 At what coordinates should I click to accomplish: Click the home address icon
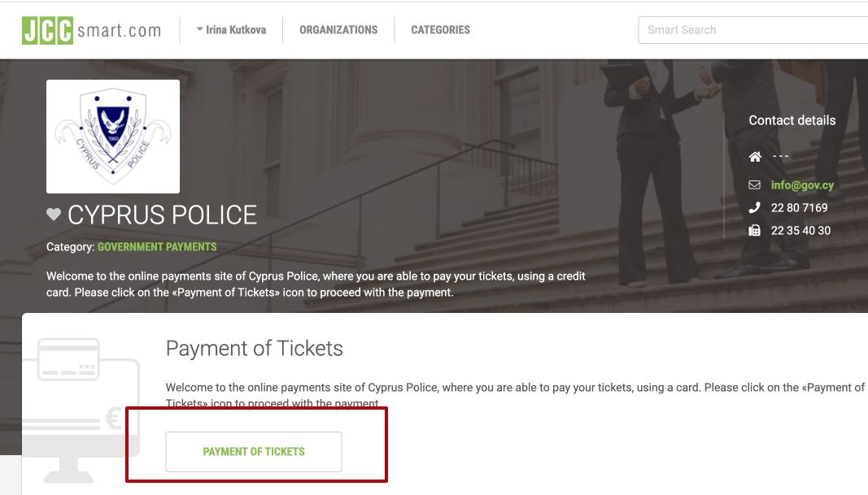click(x=755, y=157)
